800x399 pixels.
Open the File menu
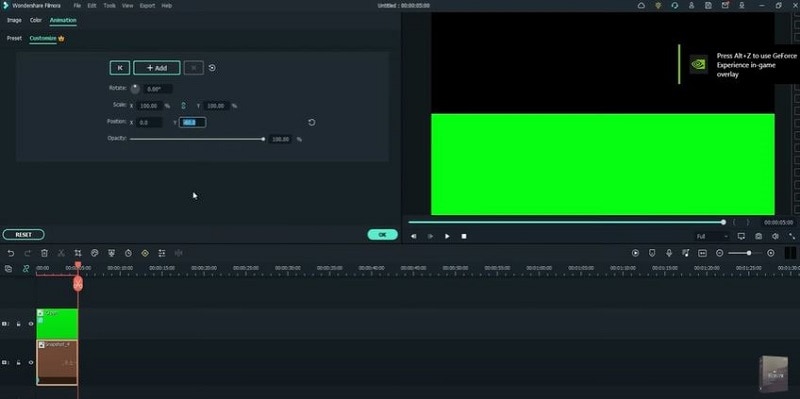[77, 6]
